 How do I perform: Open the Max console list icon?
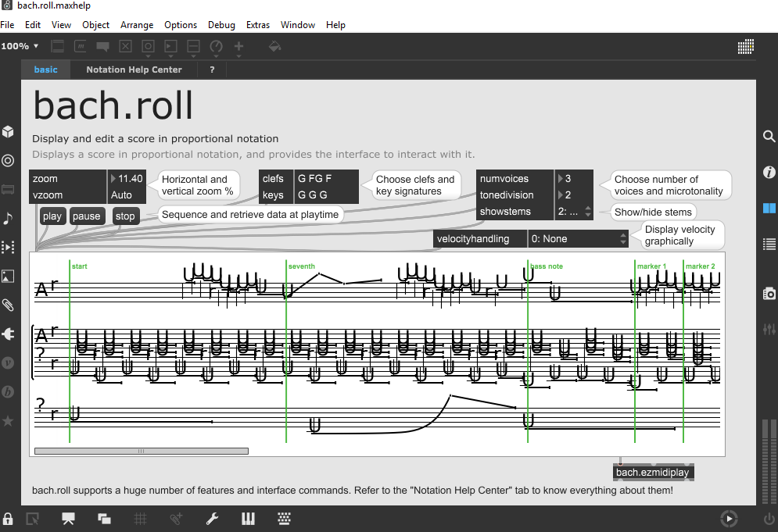click(769, 244)
